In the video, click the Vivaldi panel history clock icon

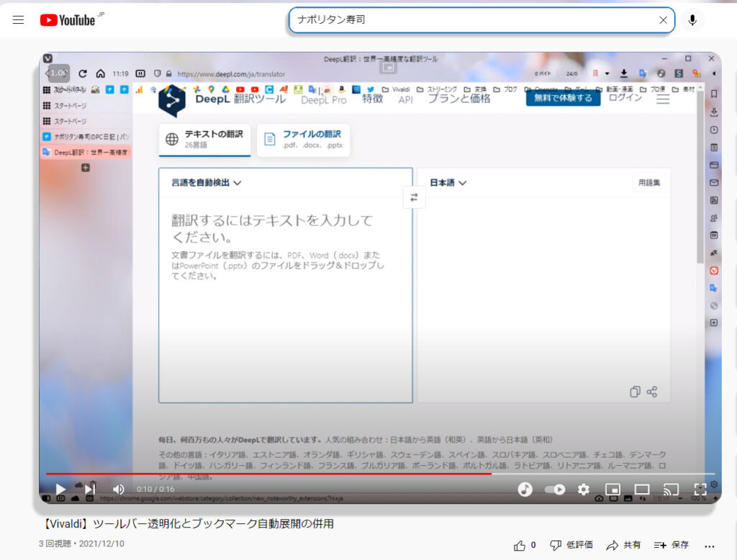click(x=713, y=130)
